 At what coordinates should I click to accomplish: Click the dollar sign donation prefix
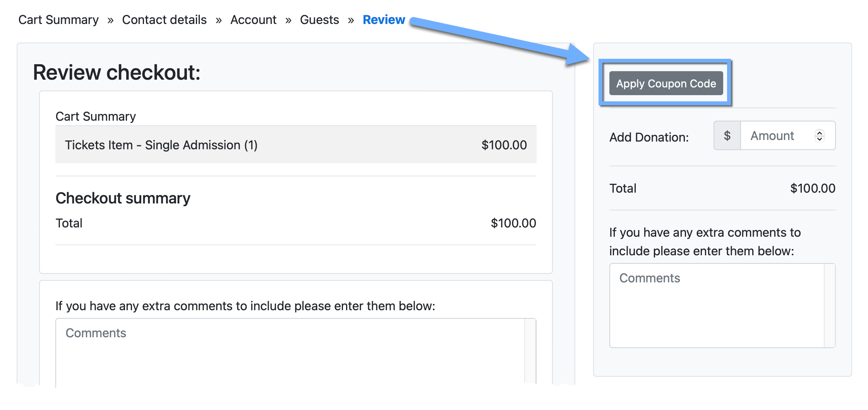click(x=727, y=136)
